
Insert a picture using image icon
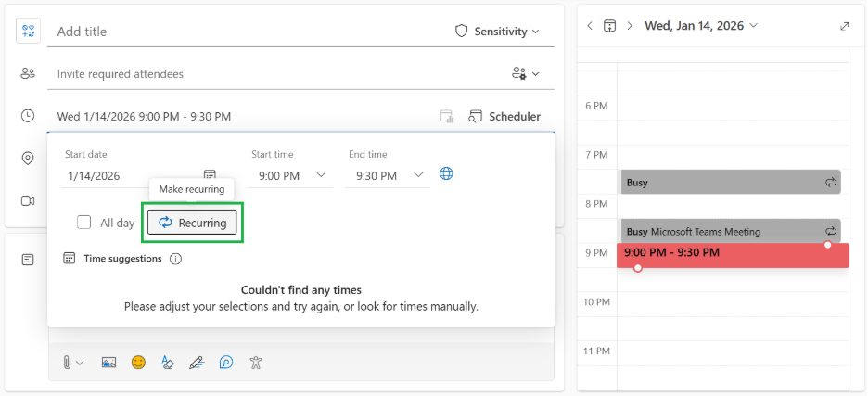pyautogui.click(x=109, y=363)
